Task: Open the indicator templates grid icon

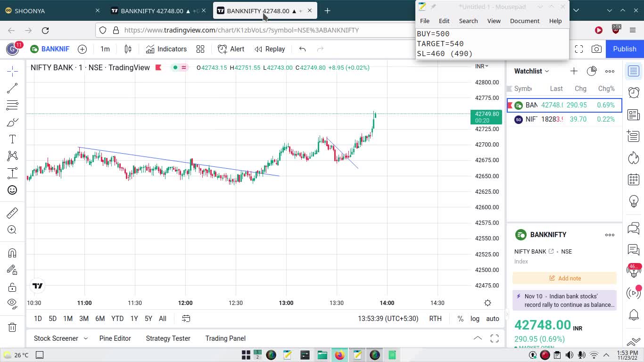Action: point(200,49)
